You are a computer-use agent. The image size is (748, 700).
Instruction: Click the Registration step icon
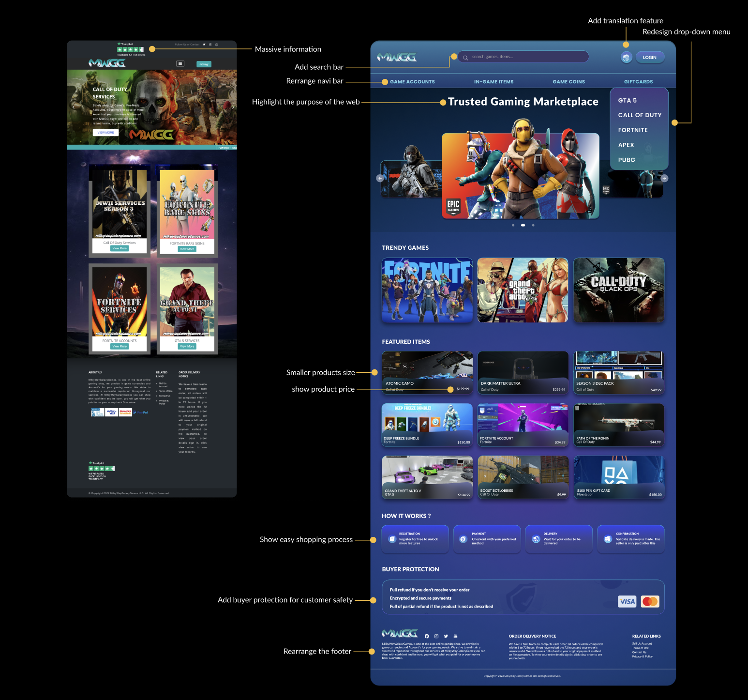tap(392, 539)
